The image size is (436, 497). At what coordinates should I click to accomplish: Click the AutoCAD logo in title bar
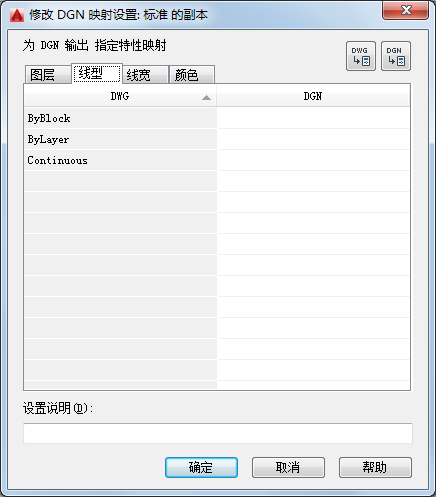pos(17,15)
